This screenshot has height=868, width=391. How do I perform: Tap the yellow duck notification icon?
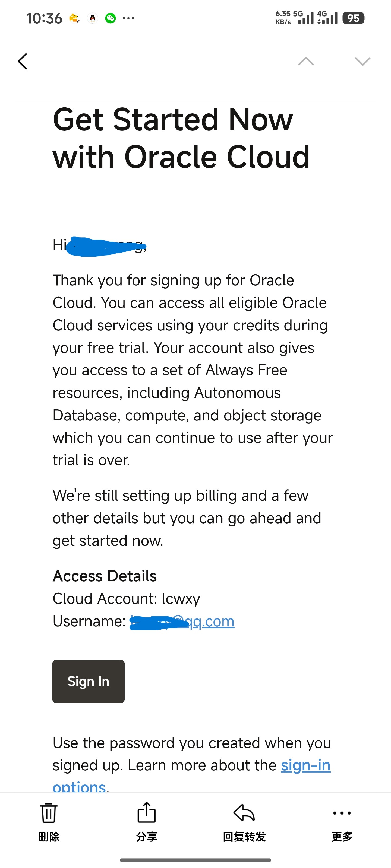coord(74,18)
